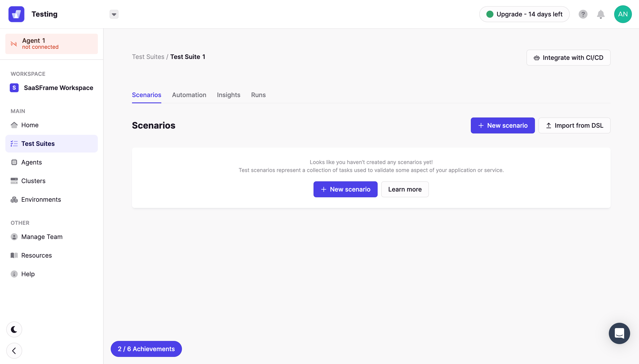
Task: Go to Home in sidebar
Action: point(51,125)
